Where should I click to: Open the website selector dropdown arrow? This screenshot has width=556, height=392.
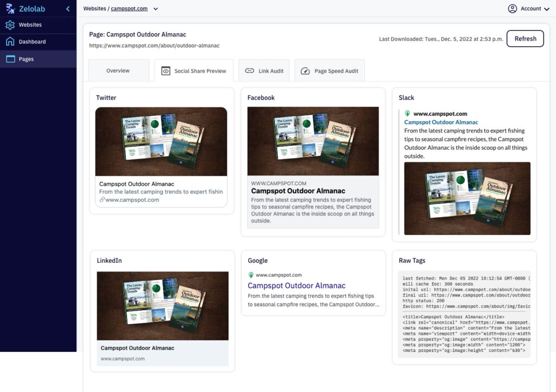(x=156, y=9)
